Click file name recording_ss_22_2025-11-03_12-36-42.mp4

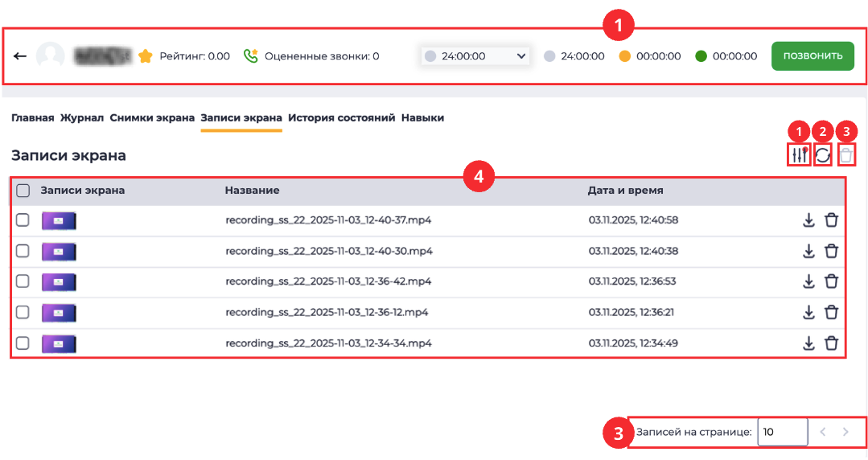pos(328,281)
